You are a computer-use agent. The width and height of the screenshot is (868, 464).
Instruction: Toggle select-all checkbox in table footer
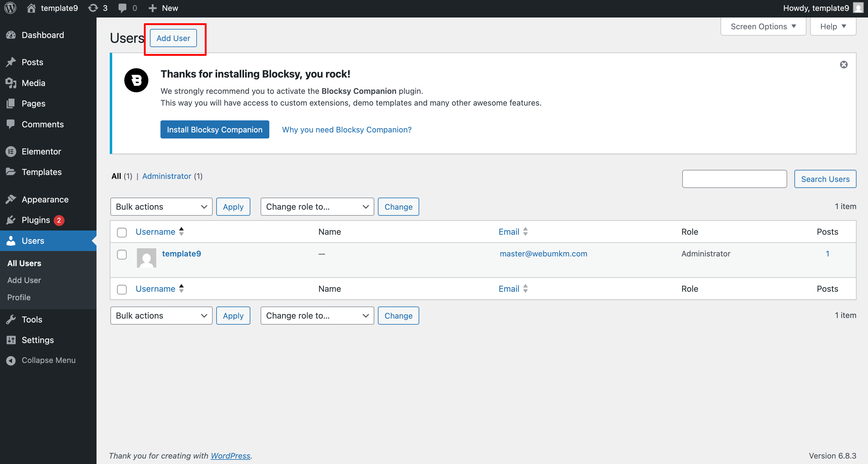tap(122, 289)
